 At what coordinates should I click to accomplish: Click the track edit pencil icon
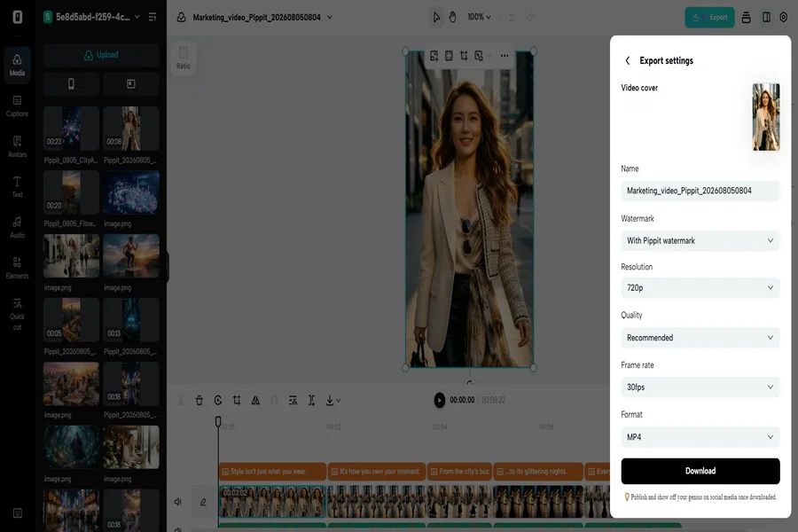point(203,502)
